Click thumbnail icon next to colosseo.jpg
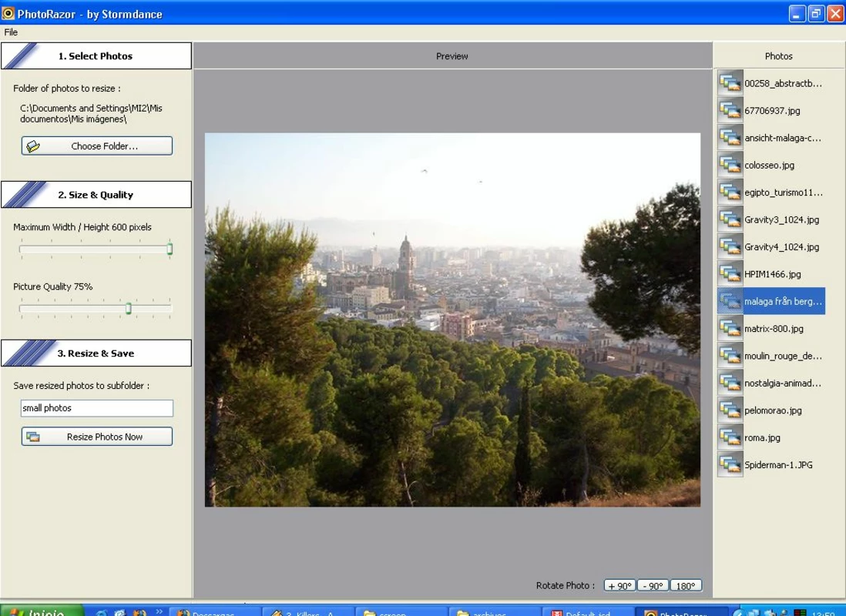846x616 pixels. [730, 165]
